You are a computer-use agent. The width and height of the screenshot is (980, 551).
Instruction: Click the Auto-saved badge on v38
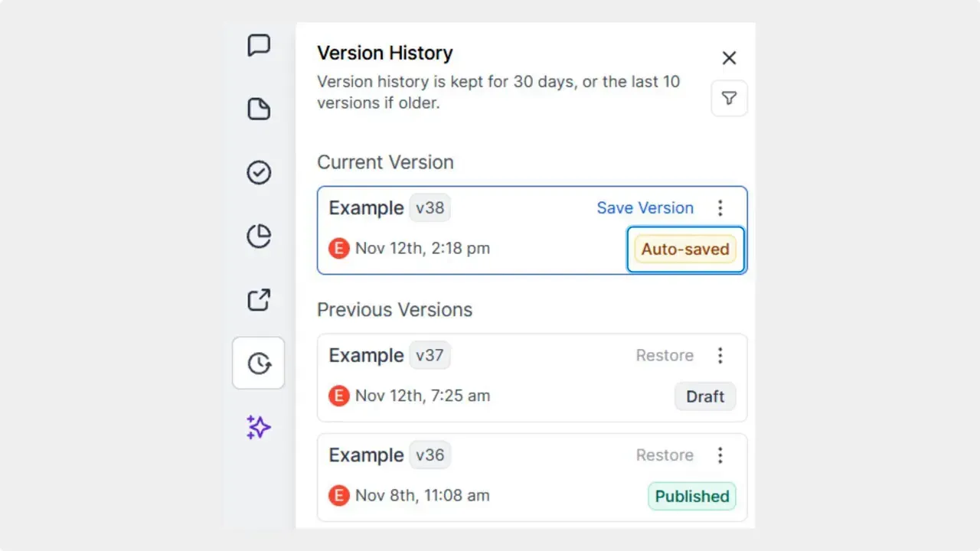tap(685, 249)
